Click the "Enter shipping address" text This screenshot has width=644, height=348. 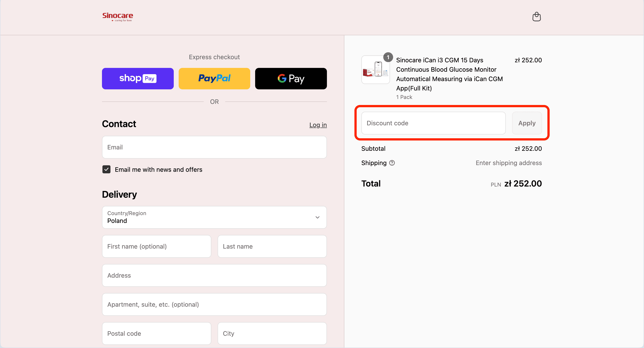pos(508,163)
